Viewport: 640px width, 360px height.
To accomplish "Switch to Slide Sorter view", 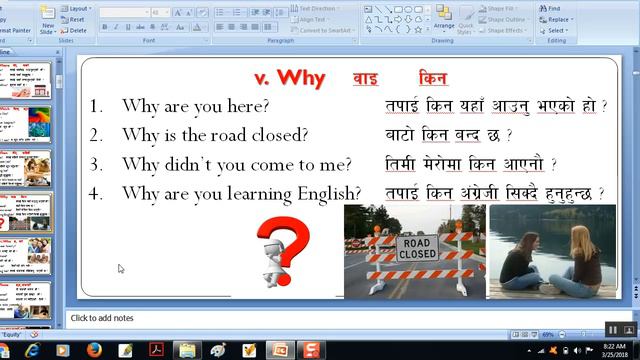I will 525,335.
